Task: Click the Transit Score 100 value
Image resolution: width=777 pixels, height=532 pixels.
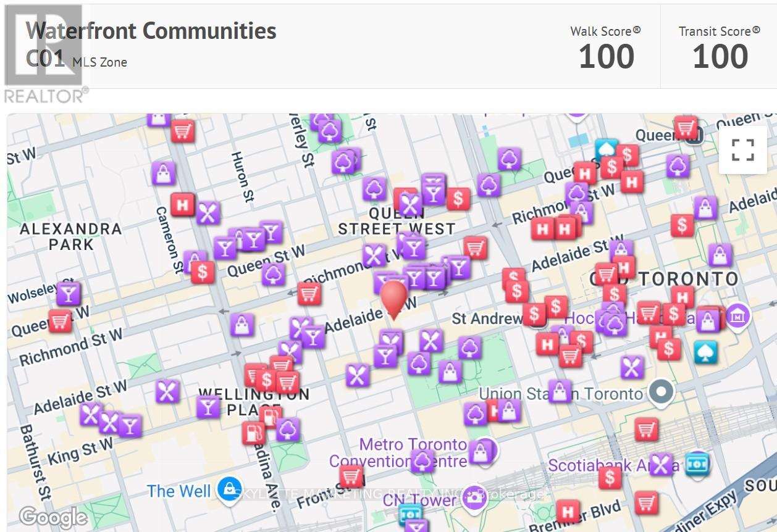Action: pyautogui.click(x=720, y=56)
